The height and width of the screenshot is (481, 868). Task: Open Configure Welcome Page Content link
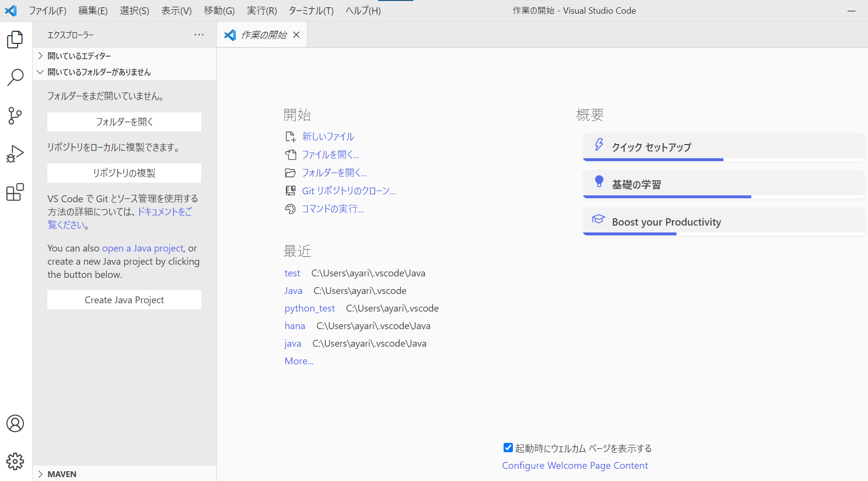pyautogui.click(x=575, y=465)
